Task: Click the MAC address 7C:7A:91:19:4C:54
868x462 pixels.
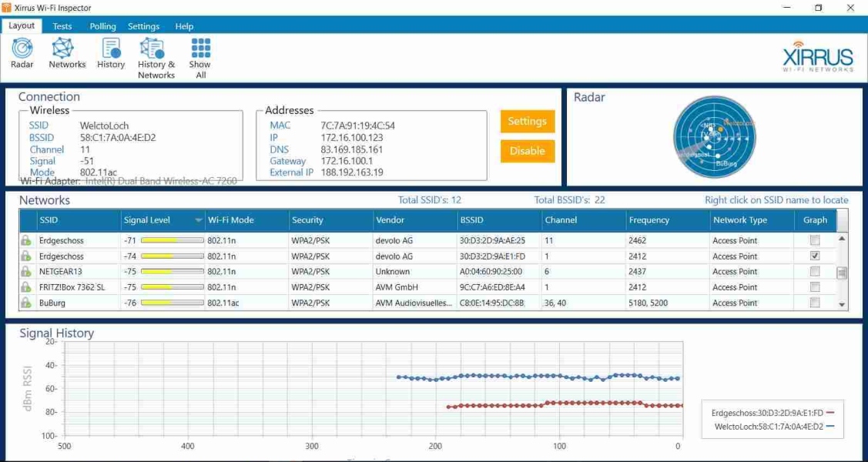Action: click(357, 126)
